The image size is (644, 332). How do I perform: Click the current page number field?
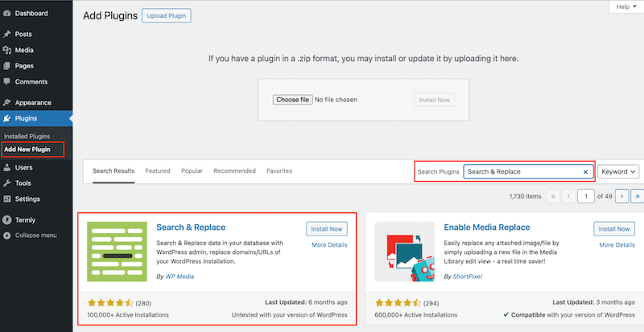(x=586, y=196)
